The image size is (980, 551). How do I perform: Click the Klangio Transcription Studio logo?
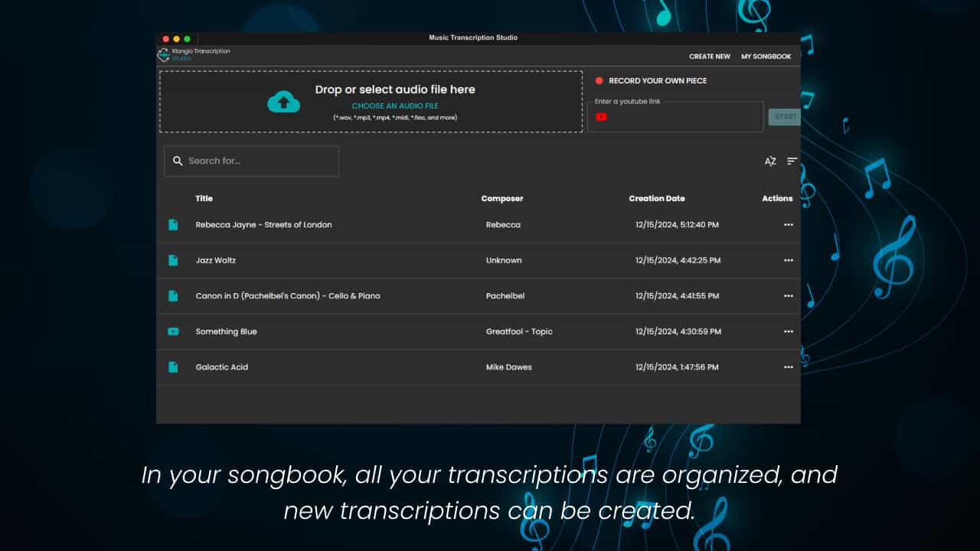pos(165,54)
